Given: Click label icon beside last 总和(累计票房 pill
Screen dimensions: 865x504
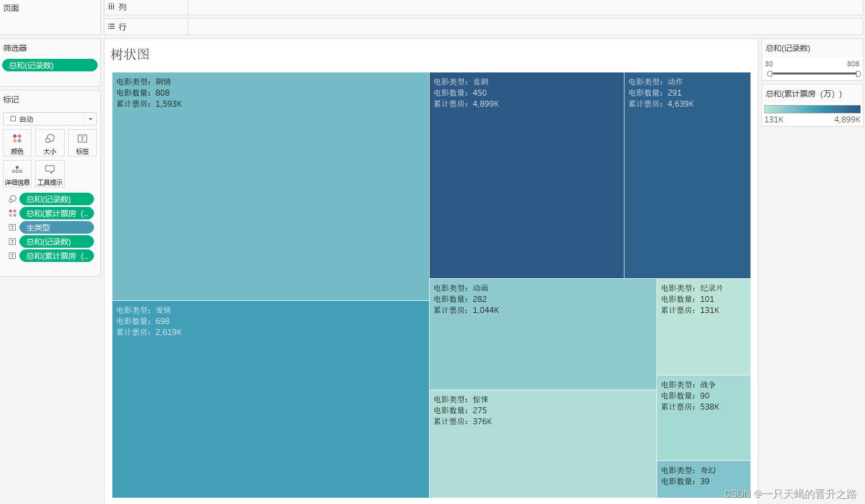Looking at the screenshot, I should click(13, 256).
